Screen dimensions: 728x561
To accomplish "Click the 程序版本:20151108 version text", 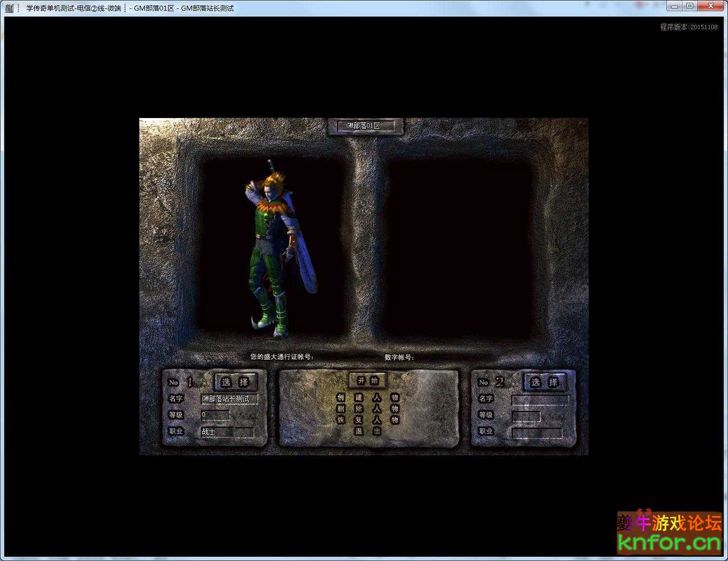I will pos(689,27).
